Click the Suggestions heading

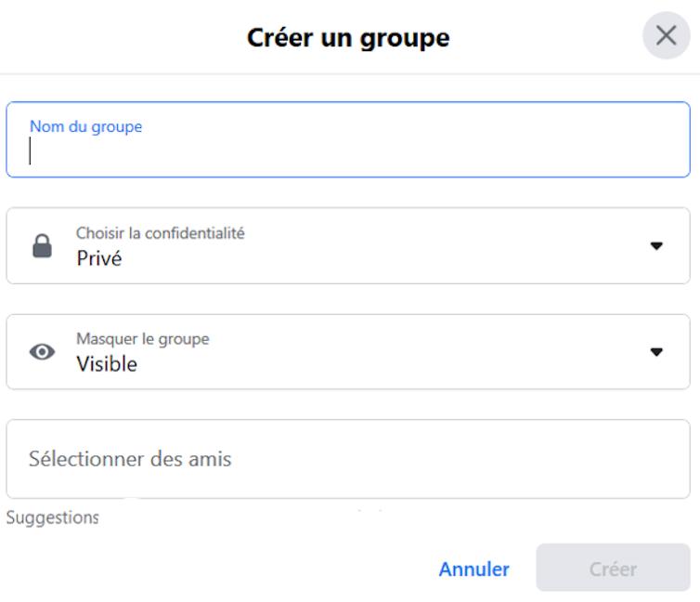(52, 517)
